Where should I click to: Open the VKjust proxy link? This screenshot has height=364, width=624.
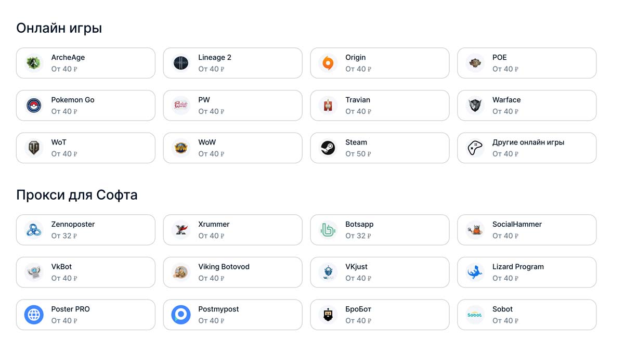380,272
